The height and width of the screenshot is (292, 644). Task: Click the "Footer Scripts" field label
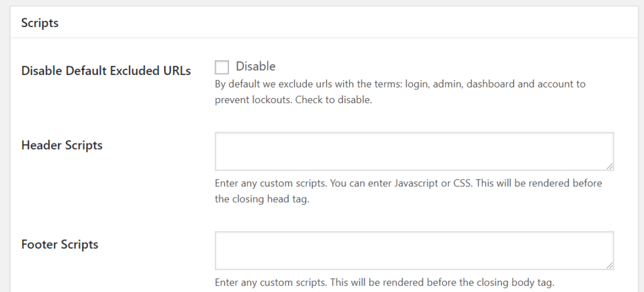click(x=60, y=244)
